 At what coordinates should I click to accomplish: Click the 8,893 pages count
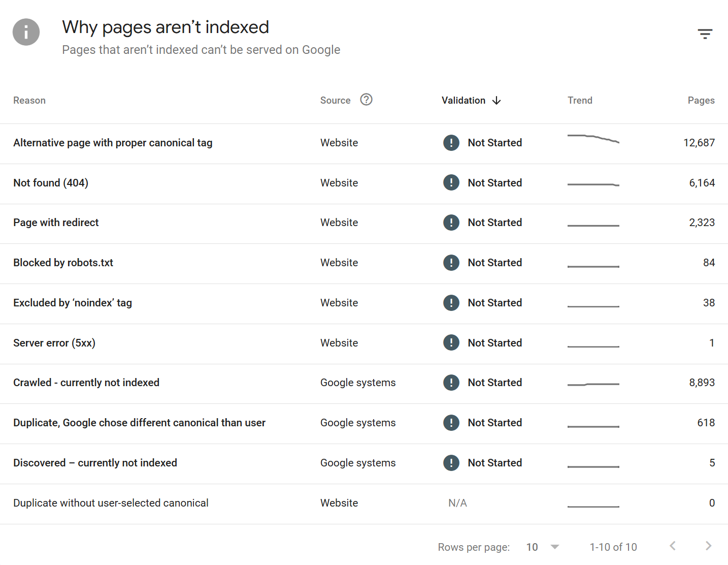click(702, 383)
